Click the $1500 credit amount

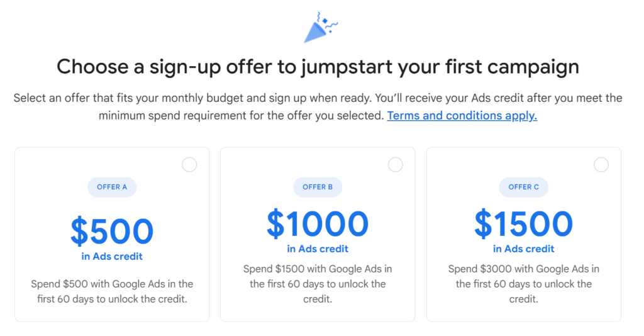tap(524, 224)
